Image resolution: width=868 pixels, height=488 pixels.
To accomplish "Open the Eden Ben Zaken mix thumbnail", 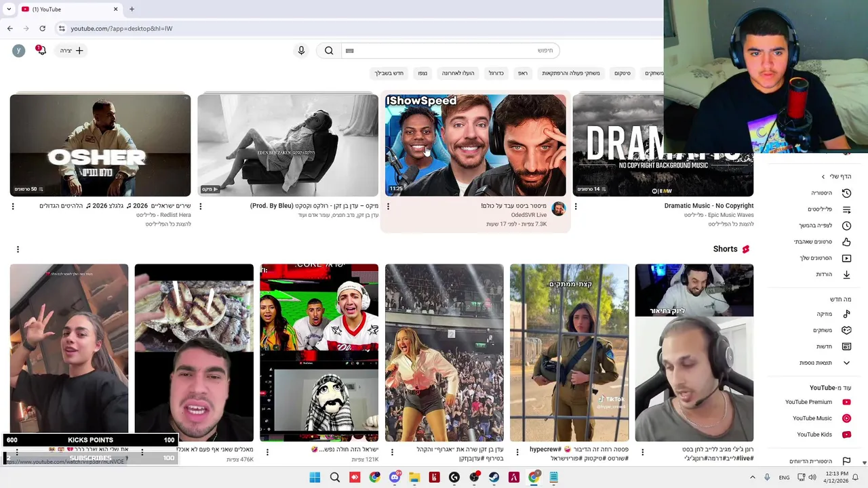I will pyautogui.click(x=288, y=145).
